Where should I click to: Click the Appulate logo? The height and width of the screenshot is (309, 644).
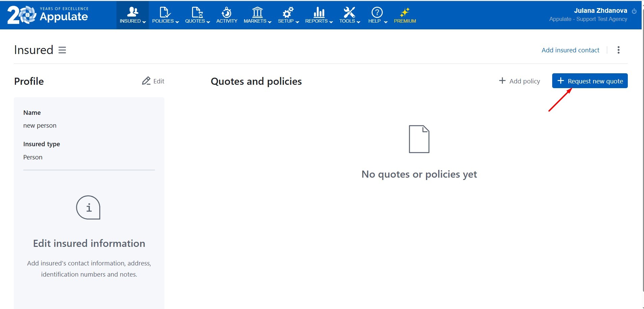pyautogui.click(x=48, y=15)
